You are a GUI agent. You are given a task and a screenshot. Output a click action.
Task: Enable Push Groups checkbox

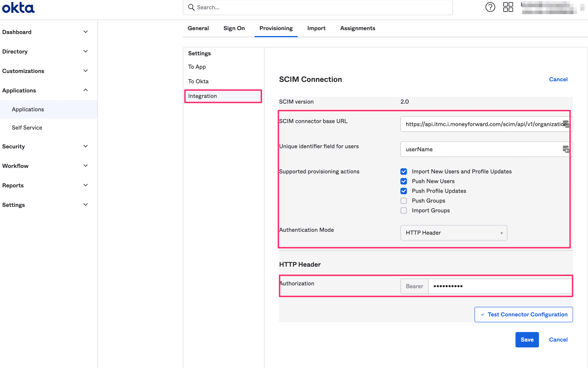404,201
